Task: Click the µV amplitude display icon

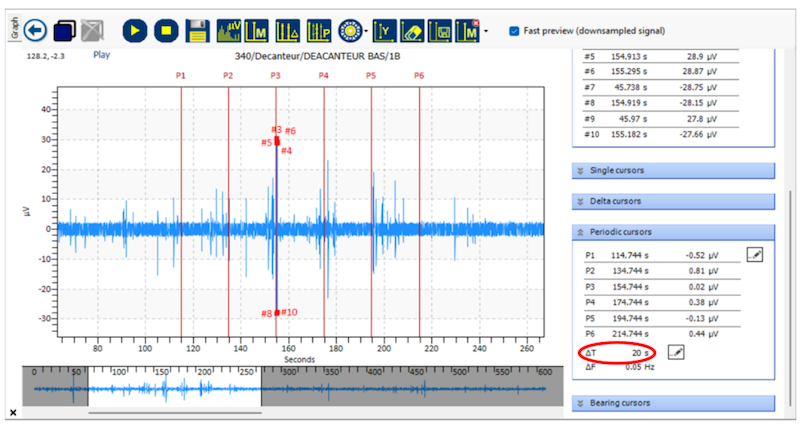Action: (229, 30)
